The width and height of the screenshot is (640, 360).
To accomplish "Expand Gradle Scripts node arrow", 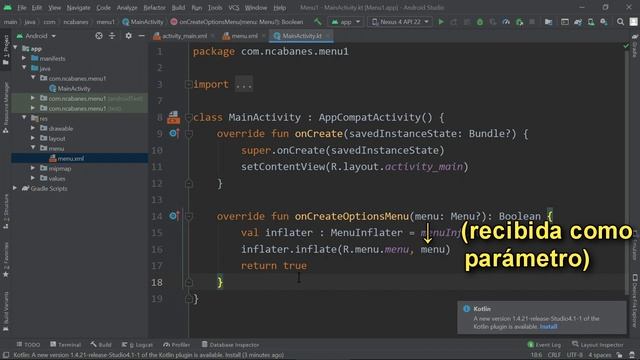I will [x=15, y=188].
